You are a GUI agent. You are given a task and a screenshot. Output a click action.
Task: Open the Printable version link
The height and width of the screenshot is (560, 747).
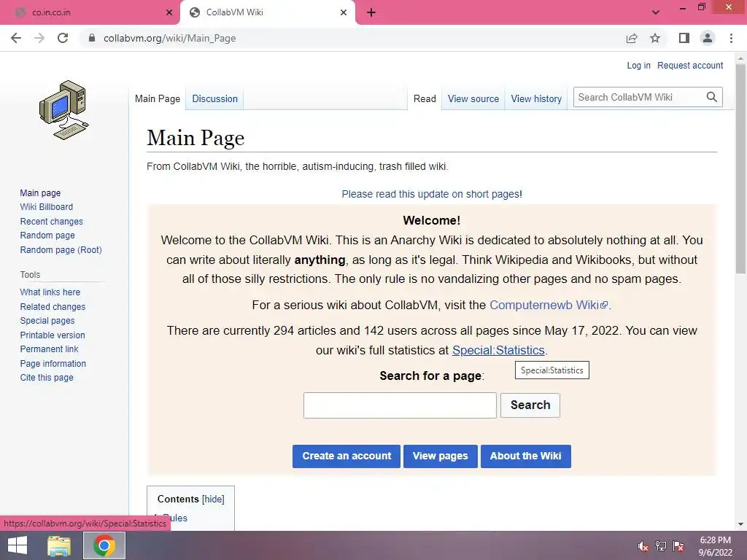[53, 335]
